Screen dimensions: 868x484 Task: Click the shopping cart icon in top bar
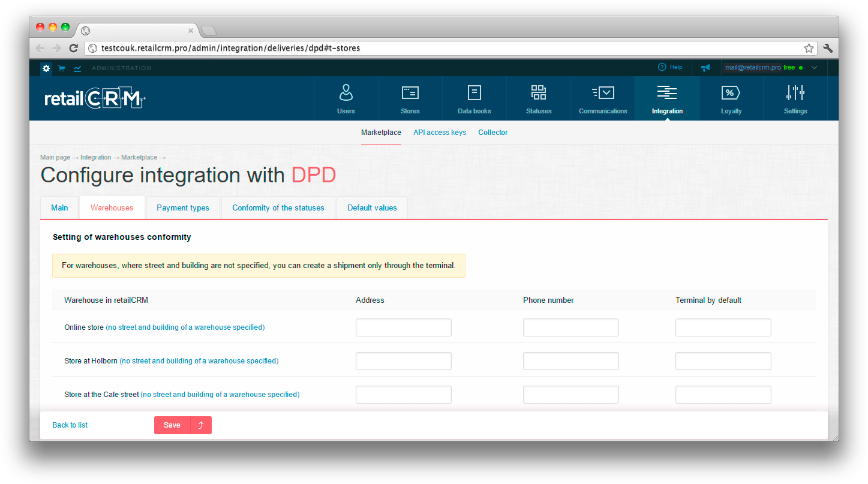click(x=62, y=68)
